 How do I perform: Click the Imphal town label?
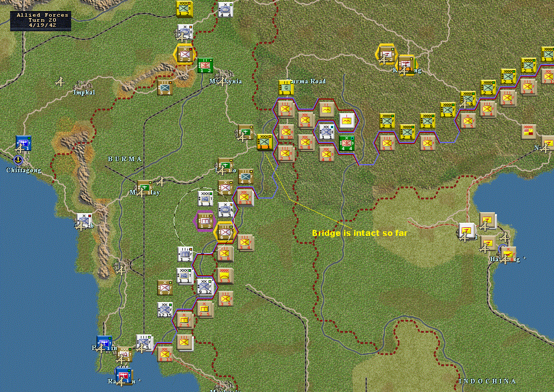[84, 92]
